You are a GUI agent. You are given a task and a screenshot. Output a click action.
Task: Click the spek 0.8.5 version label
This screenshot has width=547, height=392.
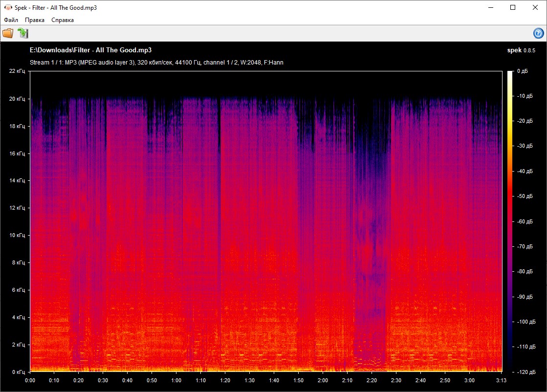coord(522,50)
